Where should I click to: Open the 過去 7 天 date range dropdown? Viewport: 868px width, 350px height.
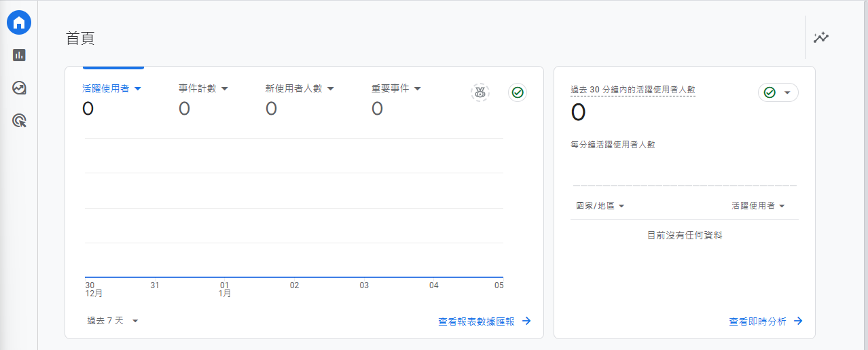pos(113,321)
